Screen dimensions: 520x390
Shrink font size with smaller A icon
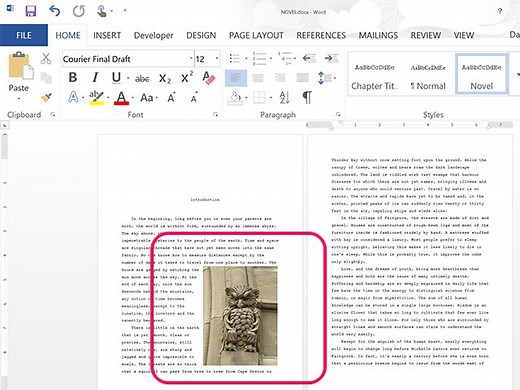[x=194, y=98]
